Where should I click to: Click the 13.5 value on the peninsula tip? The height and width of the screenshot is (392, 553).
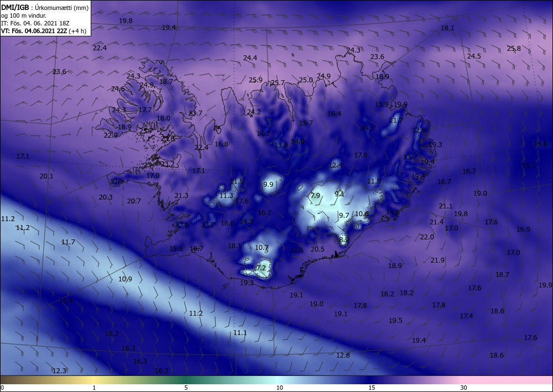[117, 181]
